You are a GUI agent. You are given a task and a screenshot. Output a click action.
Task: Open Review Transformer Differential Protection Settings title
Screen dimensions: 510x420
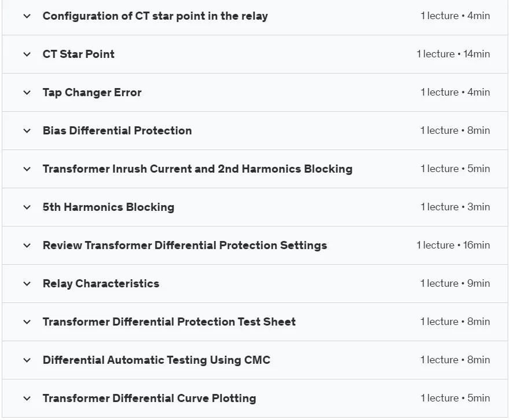pyautogui.click(x=185, y=245)
